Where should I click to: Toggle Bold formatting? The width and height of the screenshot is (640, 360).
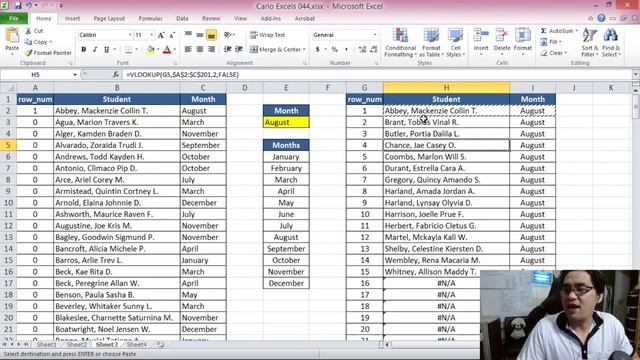point(84,50)
